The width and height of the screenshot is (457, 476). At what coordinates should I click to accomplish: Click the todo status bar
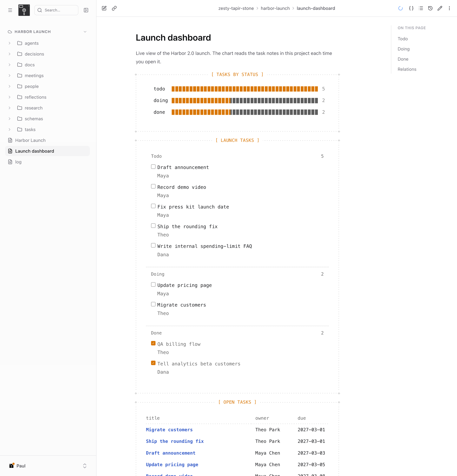pos(245,89)
